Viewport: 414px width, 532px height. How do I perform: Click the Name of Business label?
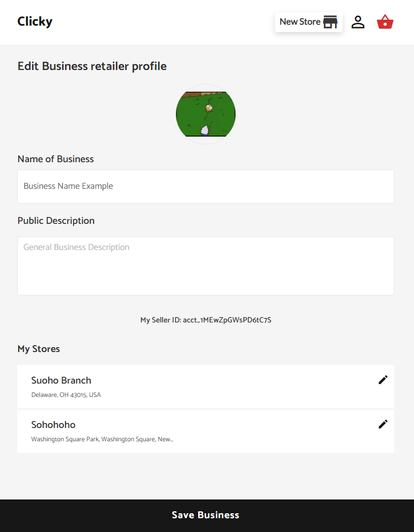(x=56, y=159)
